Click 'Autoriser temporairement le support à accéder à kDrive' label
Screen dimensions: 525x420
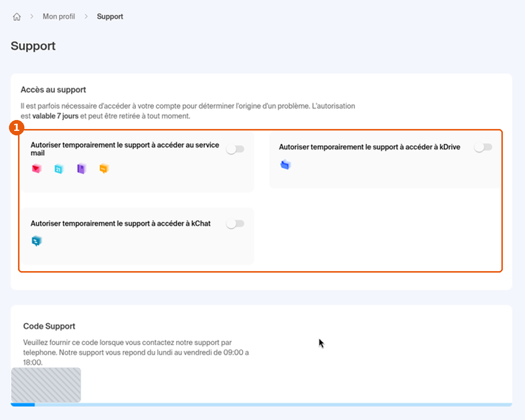pos(369,147)
